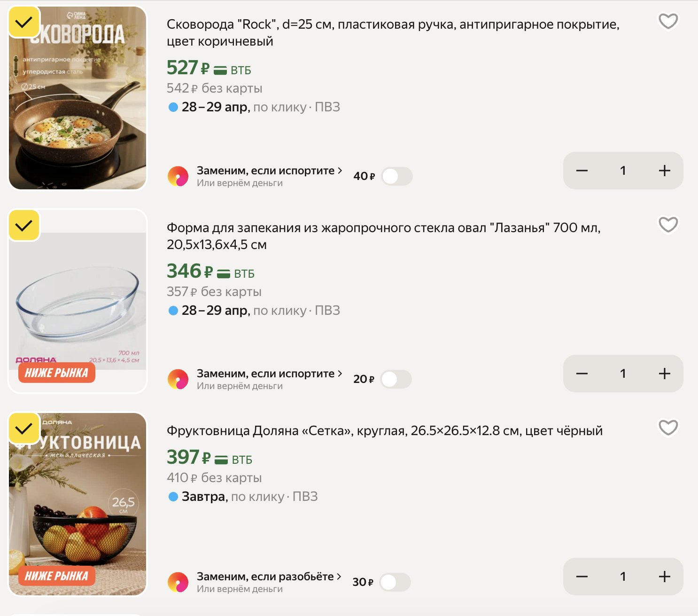Click heart icon for Фруктовница Доляна
The height and width of the screenshot is (616, 698).
pyautogui.click(x=668, y=428)
